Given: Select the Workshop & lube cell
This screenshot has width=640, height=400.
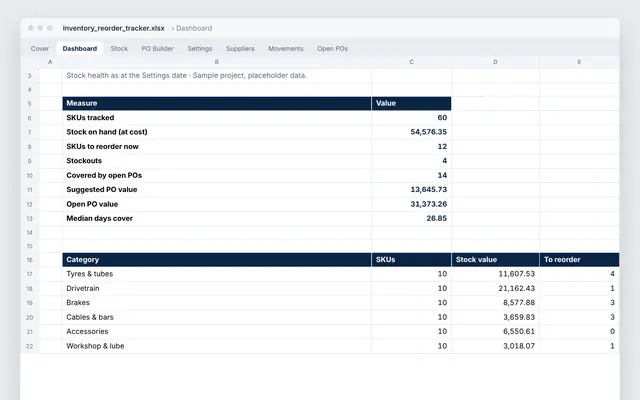Looking at the screenshot, I should point(217,346).
